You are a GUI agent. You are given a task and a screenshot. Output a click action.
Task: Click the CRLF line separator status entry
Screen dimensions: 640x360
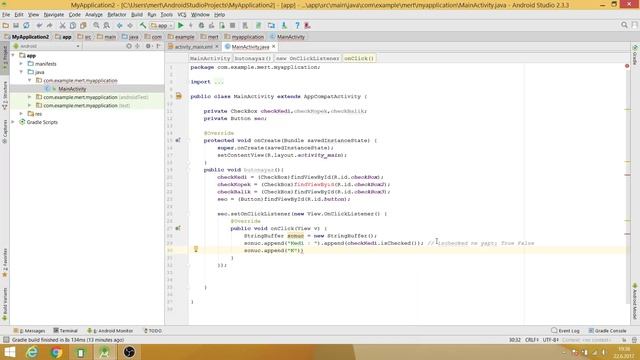point(532,340)
